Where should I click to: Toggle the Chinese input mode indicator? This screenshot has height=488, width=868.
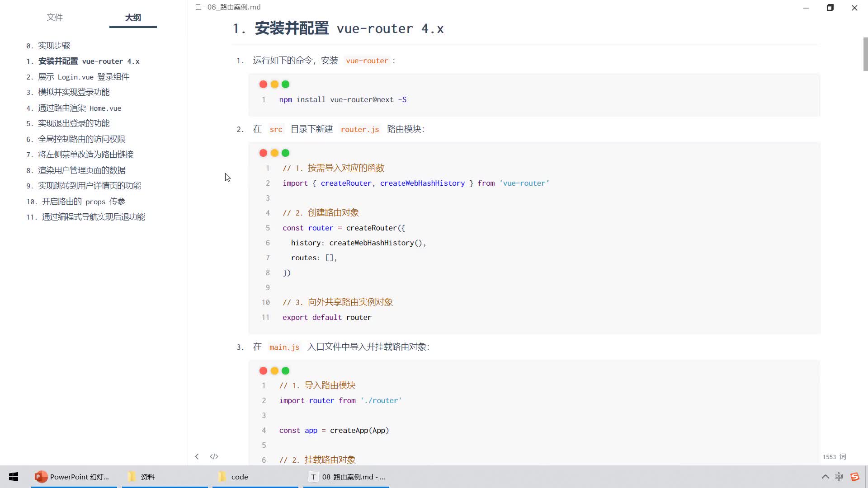[839, 477]
